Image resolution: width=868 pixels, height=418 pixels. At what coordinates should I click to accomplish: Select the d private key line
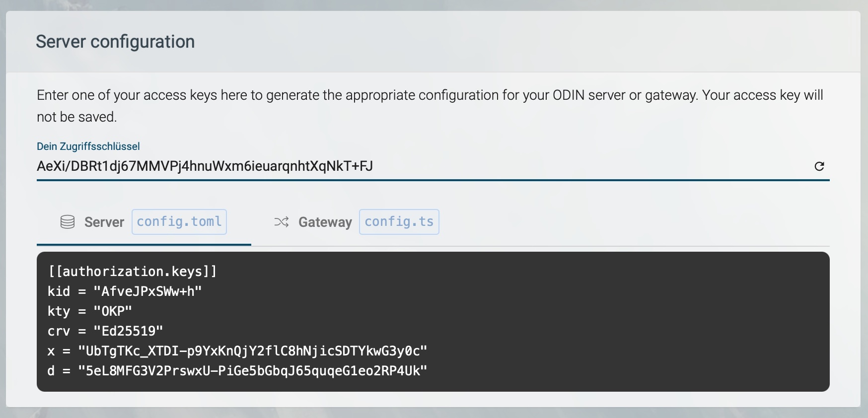(x=253, y=370)
